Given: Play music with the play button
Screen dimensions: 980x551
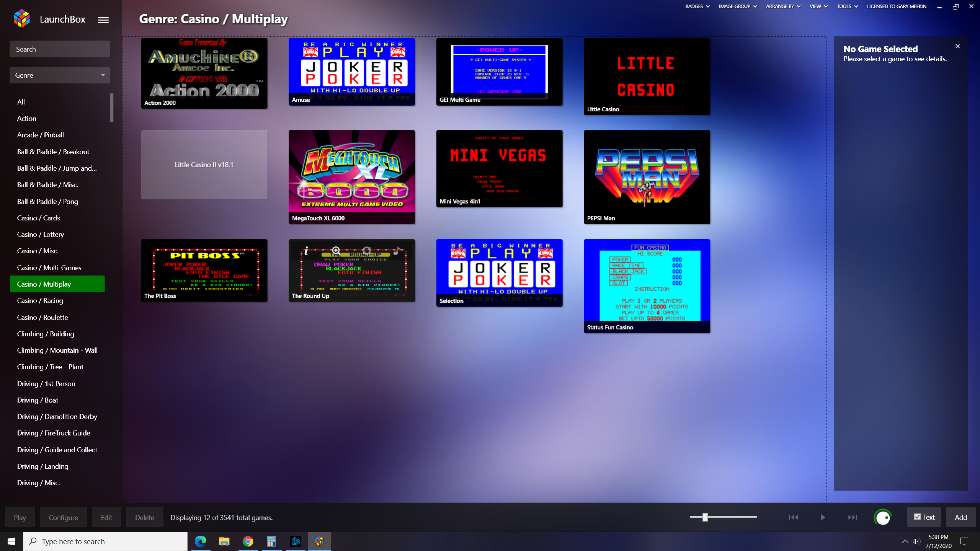Looking at the screenshot, I should click(x=823, y=517).
